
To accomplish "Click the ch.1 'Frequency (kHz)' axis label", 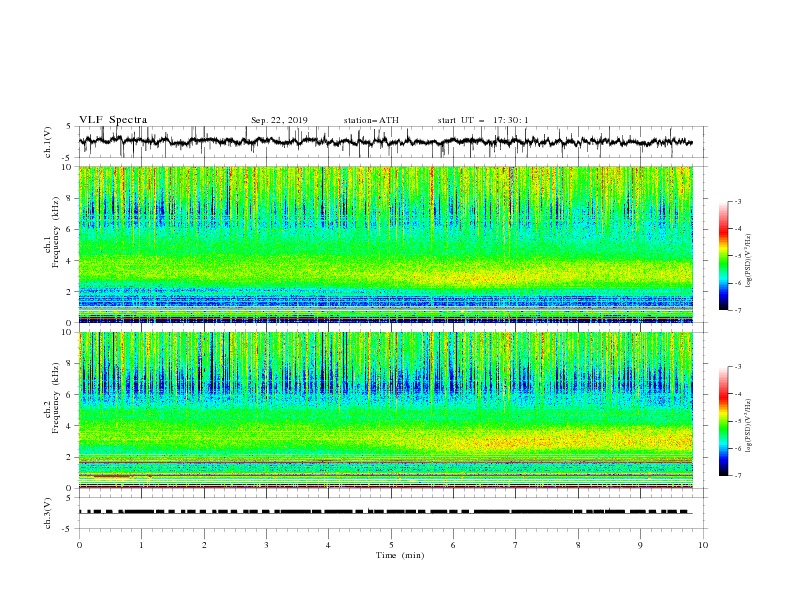I will pos(56,233).
